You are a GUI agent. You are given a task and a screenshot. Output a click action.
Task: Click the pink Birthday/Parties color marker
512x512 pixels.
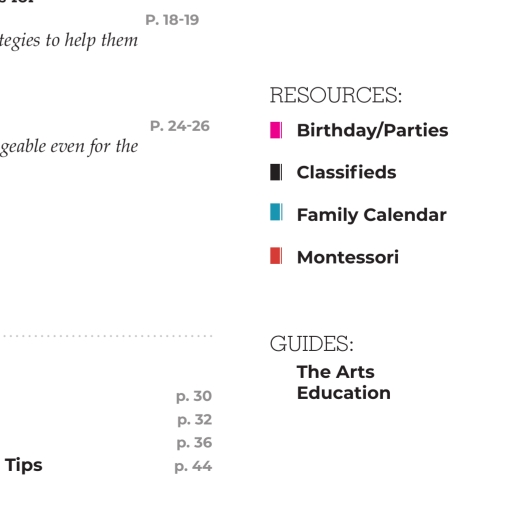[276, 130]
